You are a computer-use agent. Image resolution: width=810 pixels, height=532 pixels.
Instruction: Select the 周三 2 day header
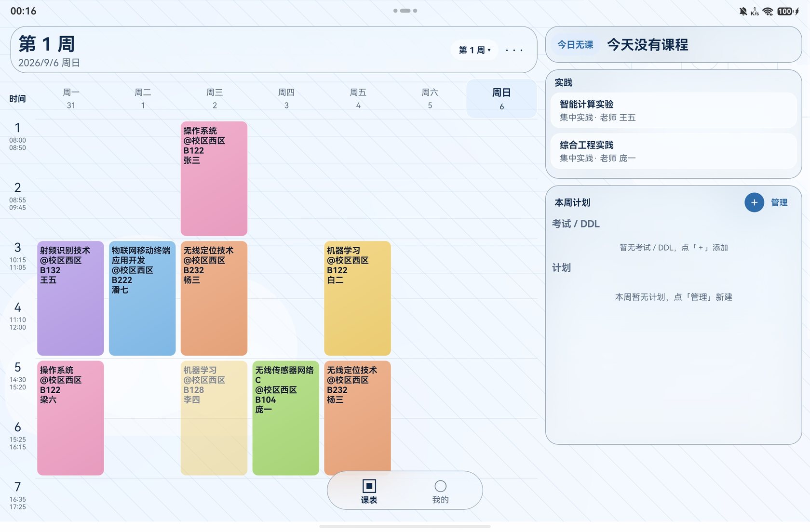click(x=215, y=98)
